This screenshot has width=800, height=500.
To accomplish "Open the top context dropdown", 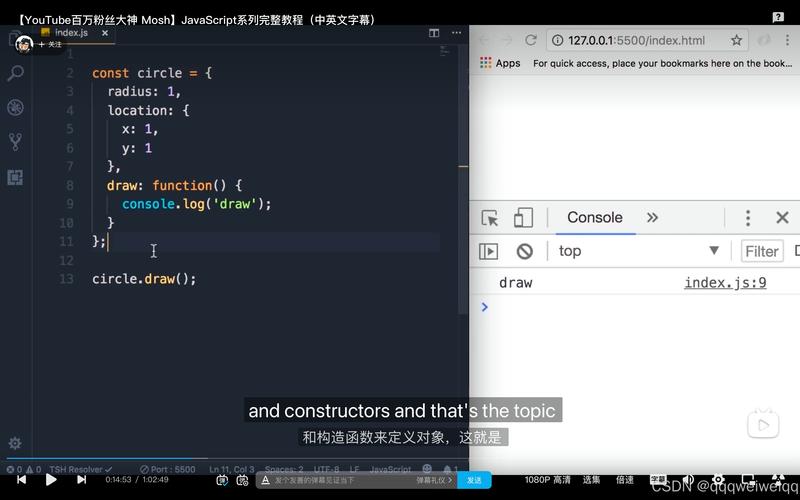I will (x=638, y=251).
